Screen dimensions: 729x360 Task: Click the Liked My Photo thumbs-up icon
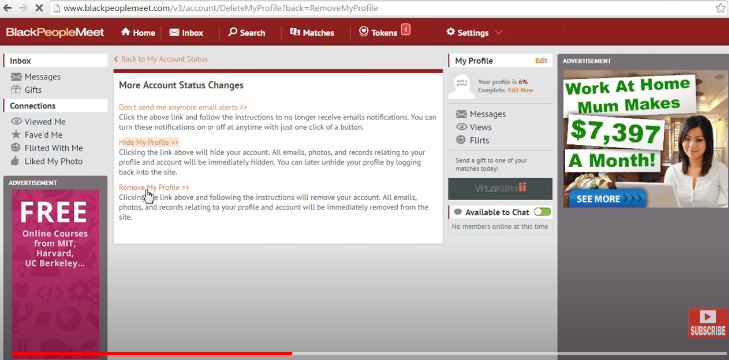point(15,161)
